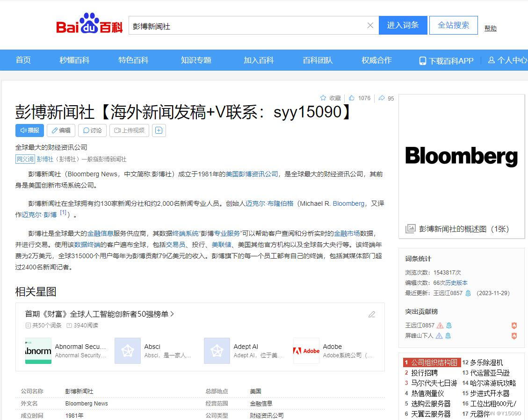Click the 播报 audio button

click(29, 130)
